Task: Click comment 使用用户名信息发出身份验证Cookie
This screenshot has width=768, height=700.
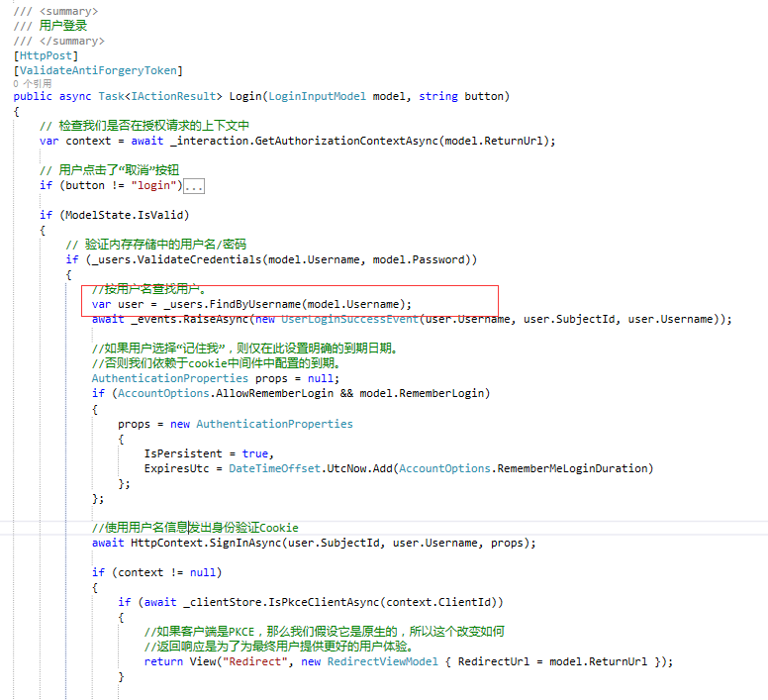Action: click(x=201, y=528)
